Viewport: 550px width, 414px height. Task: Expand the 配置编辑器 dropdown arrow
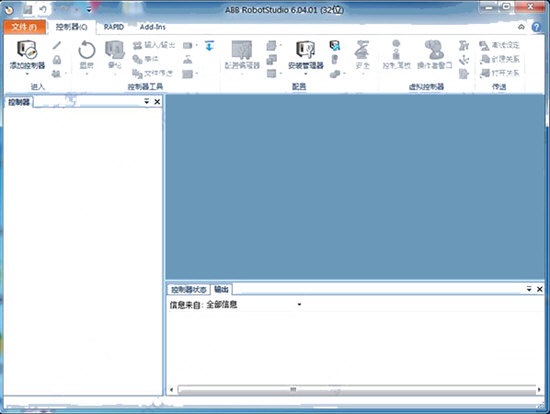[242, 74]
